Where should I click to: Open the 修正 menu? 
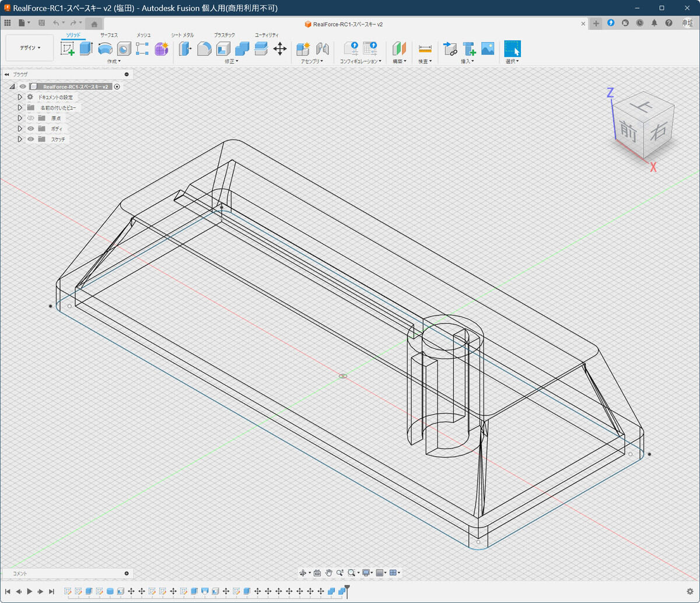tap(231, 61)
